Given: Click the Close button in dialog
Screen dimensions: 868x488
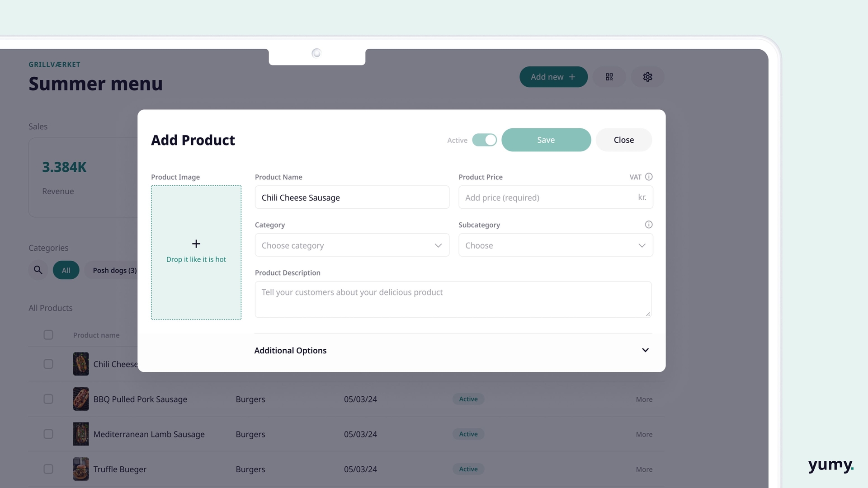Looking at the screenshot, I should 623,140.
